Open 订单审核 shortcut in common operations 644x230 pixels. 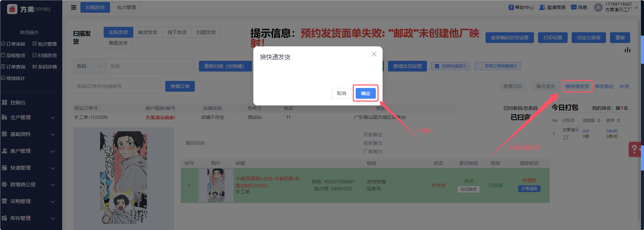click(13, 44)
